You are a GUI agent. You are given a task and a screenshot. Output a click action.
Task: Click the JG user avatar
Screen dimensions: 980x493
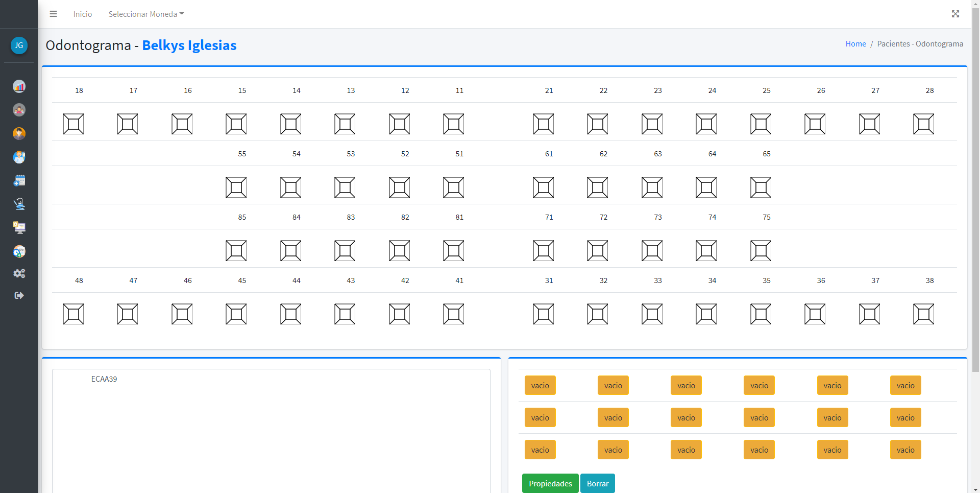[x=19, y=45]
